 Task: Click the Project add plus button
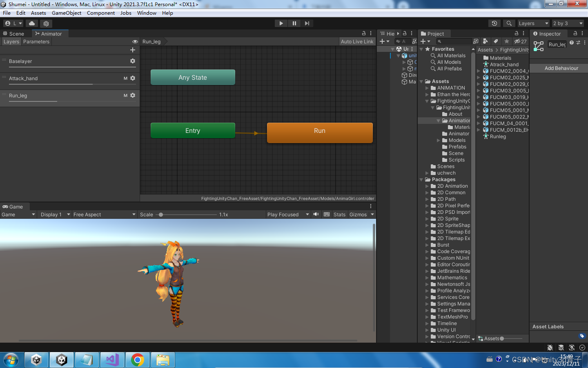(x=425, y=41)
